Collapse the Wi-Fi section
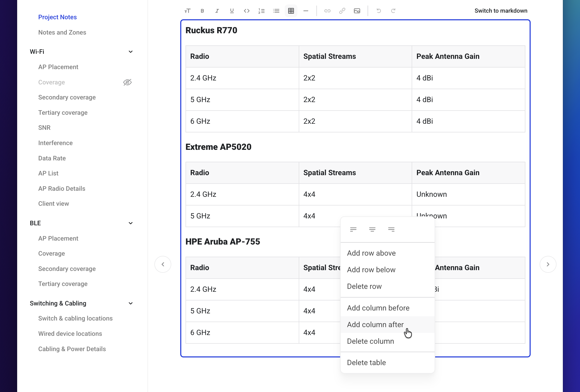The width and height of the screenshot is (580, 392). click(x=131, y=52)
